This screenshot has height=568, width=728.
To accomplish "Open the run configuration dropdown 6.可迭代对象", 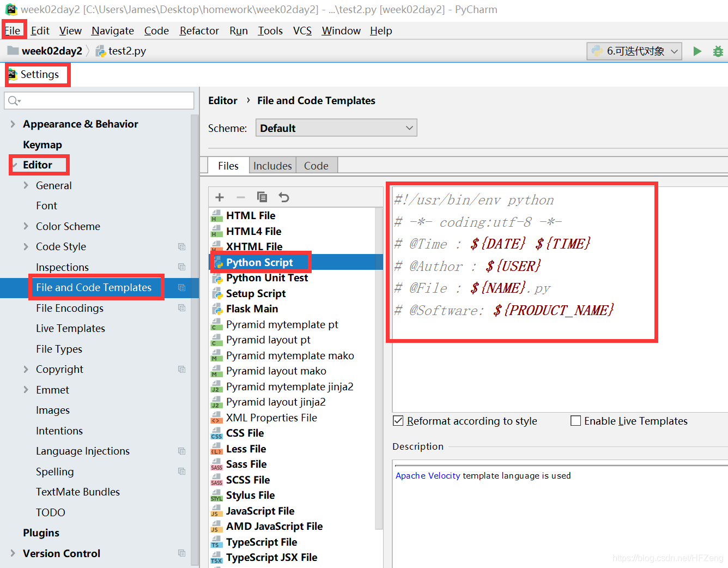I will click(634, 51).
